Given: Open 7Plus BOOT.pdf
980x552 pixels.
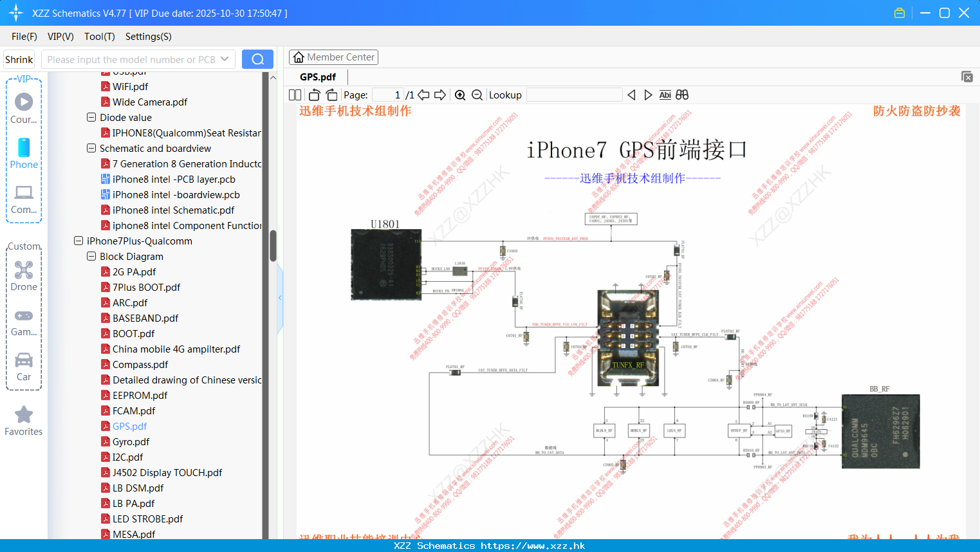Looking at the screenshot, I should pos(146,288).
